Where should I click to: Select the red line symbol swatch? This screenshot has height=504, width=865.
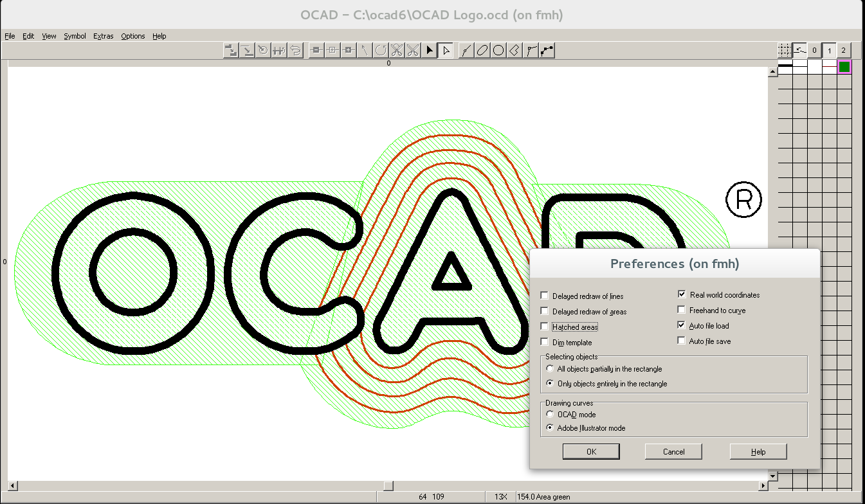coord(830,67)
